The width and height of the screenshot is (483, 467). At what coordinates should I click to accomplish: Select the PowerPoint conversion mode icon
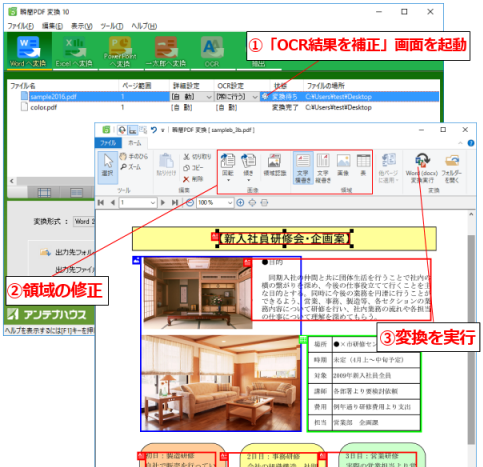[x=120, y=51]
